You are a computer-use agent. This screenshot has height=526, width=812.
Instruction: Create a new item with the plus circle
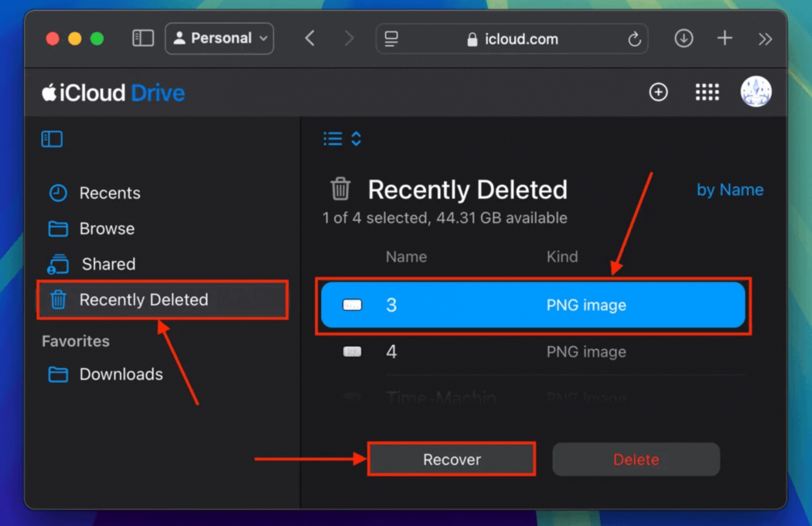pos(658,92)
